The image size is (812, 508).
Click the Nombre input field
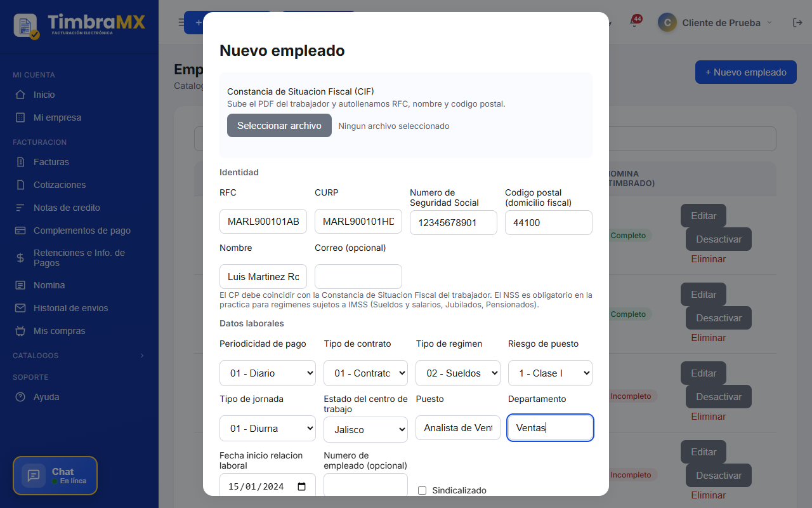point(263,276)
